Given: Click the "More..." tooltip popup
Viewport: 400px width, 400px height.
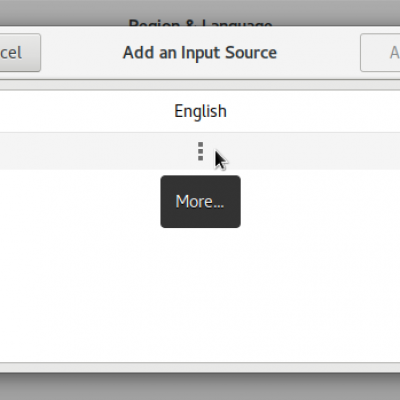Looking at the screenshot, I should [x=200, y=202].
